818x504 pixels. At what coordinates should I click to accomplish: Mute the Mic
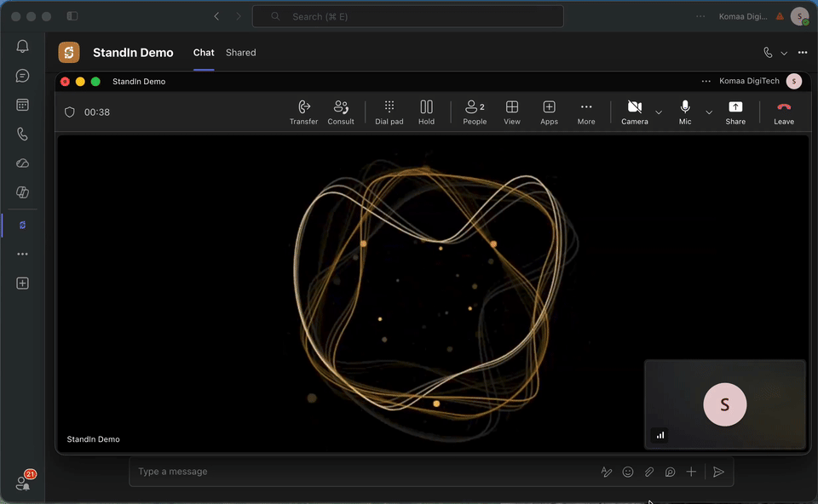685,112
